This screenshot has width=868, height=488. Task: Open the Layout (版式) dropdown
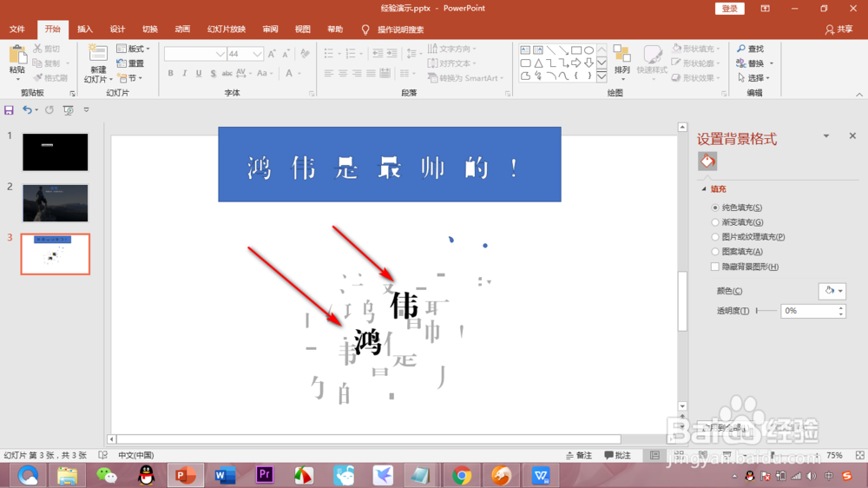pyautogui.click(x=134, y=49)
